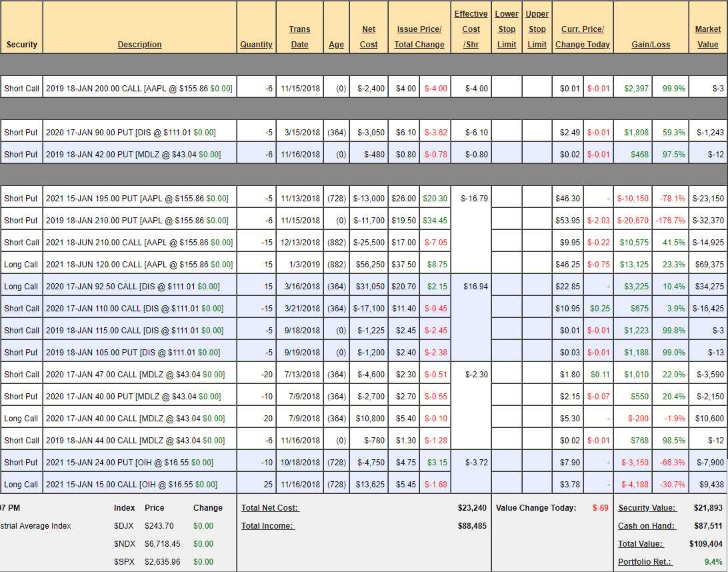Select the Market Value column header
This screenshot has height=572, width=728.
pyautogui.click(x=707, y=37)
